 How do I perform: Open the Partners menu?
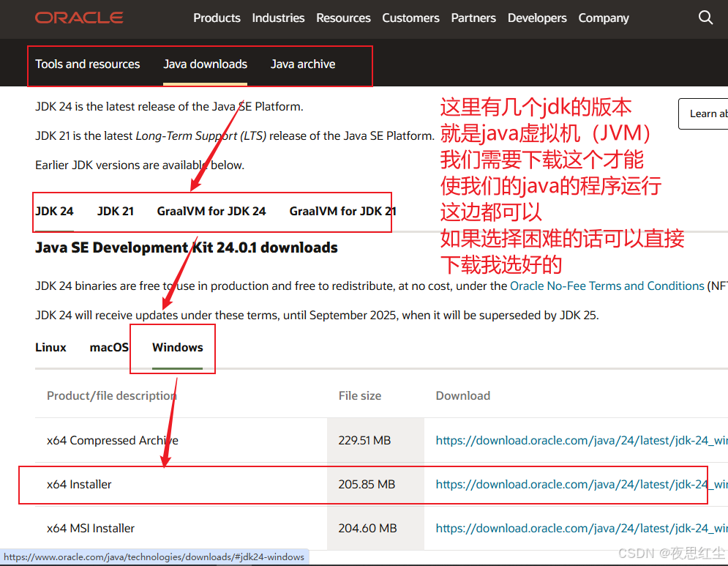pos(473,18)
